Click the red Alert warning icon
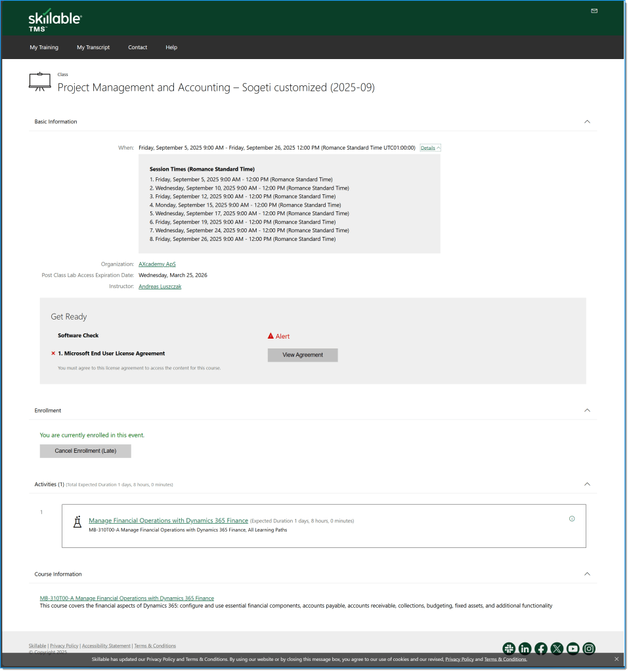This screenshot has width=629, height=672. pyautogui.click(x=271, y=336)
